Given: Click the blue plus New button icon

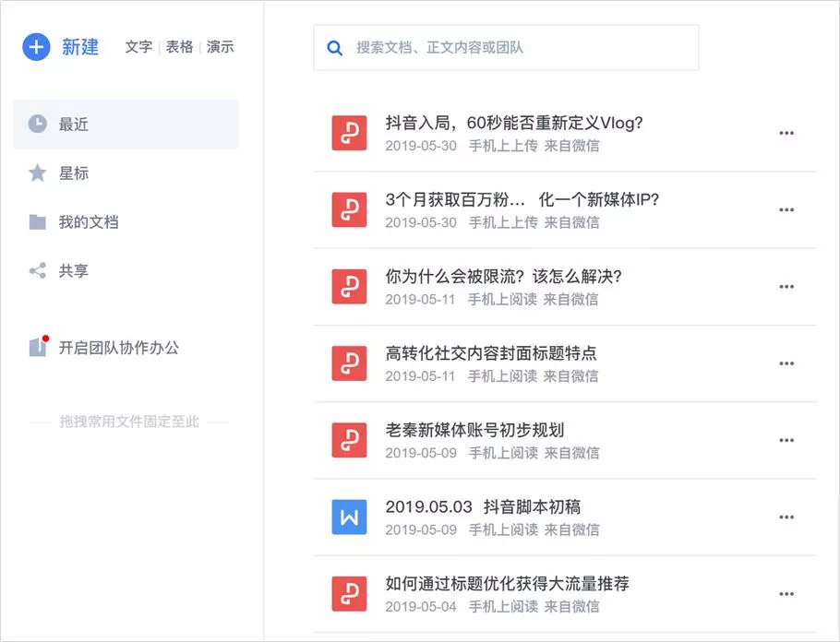Looking at the screenshot, I should 36,47.
